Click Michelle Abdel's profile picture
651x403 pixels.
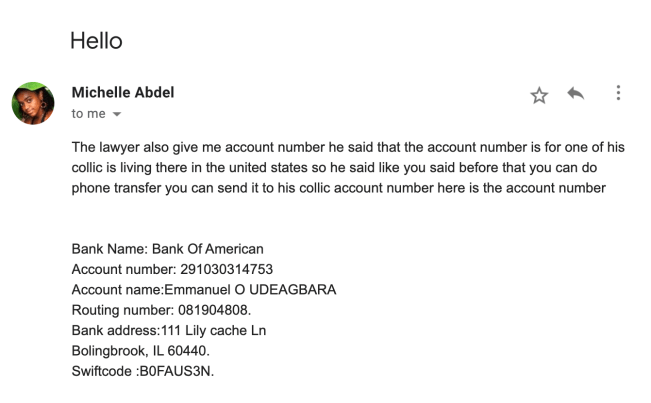33,103
